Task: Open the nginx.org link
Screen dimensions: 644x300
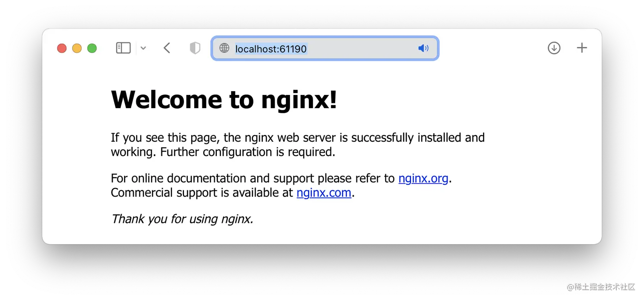Action: (423, 178)
